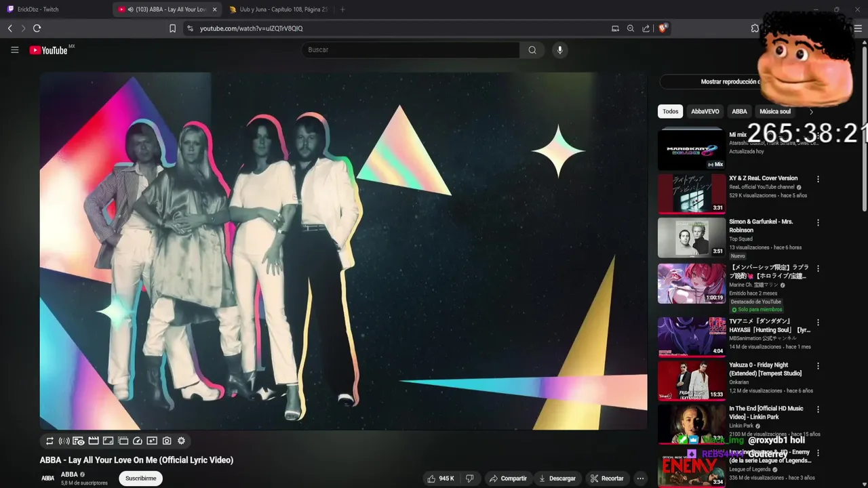The height and width of the screenshot is (488, 868).
Task: Share the video via Compartir
Action: tap(508, 479)
